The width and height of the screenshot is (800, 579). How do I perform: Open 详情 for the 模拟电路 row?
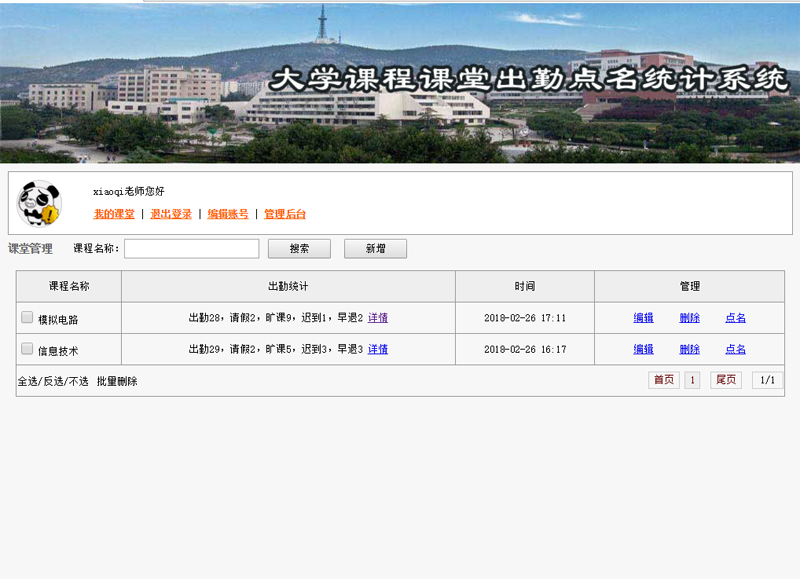tap(378, 318)
